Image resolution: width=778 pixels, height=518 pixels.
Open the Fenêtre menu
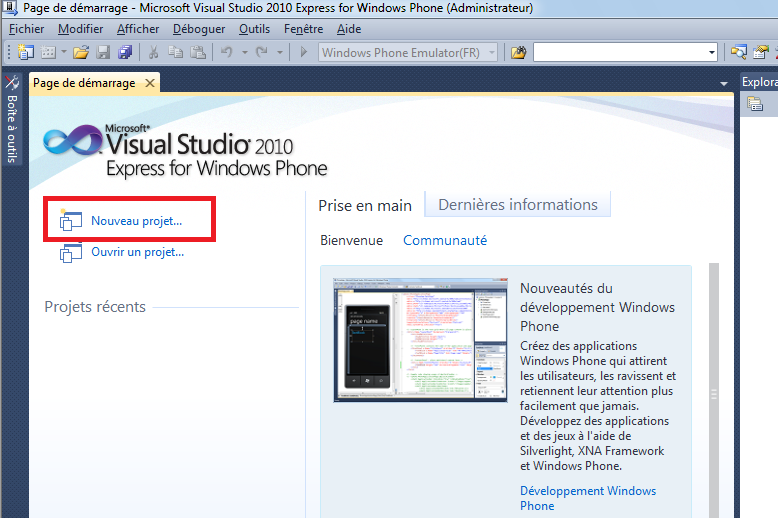click(304, 29)
